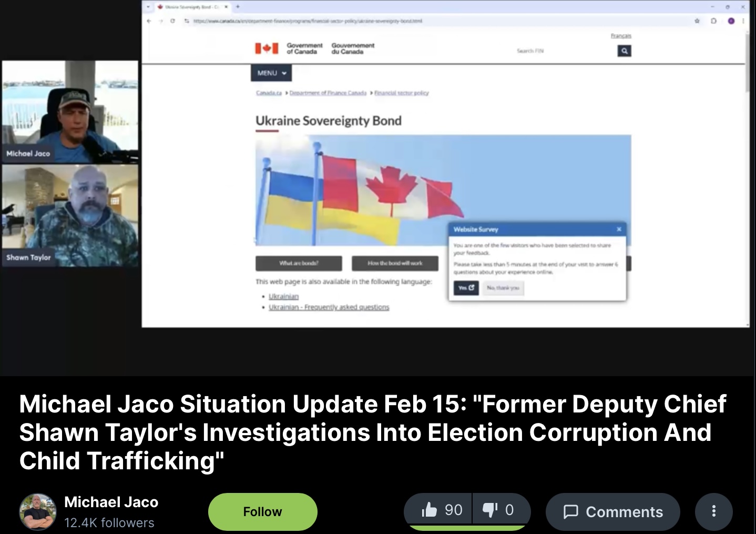Open Department of Finance Canada breadcrumb
Viewport: 756px width, 534px height.
(x=328, y=93)
